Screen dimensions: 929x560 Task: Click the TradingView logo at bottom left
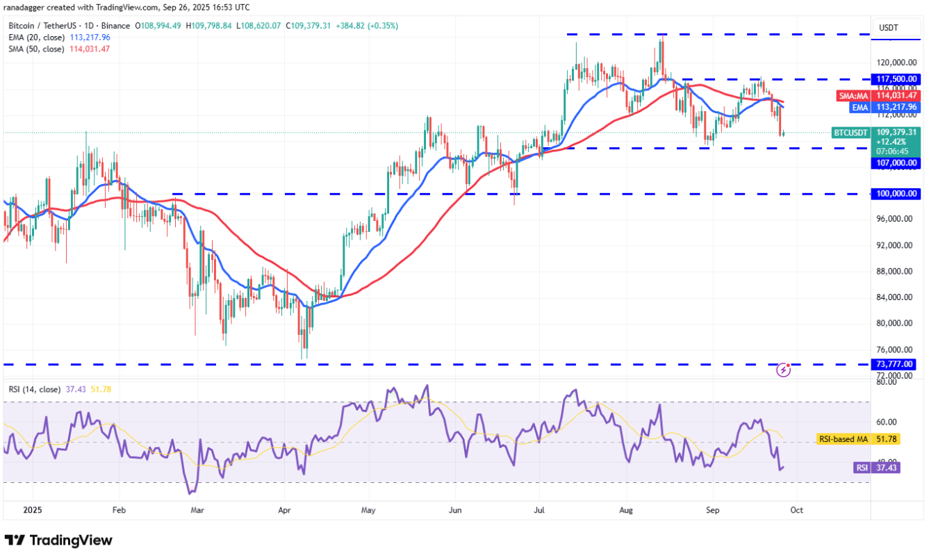(x=58, y=540)
